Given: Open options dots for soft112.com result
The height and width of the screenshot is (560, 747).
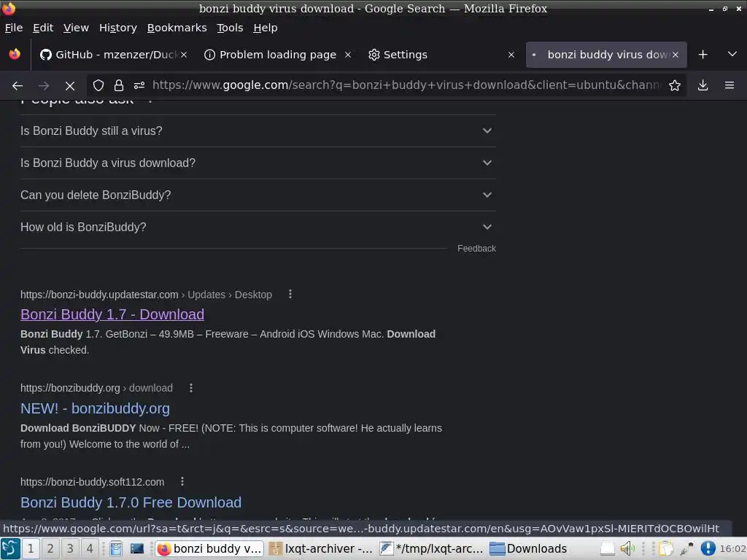Looking at the screenshot, I should pos(182,481).
